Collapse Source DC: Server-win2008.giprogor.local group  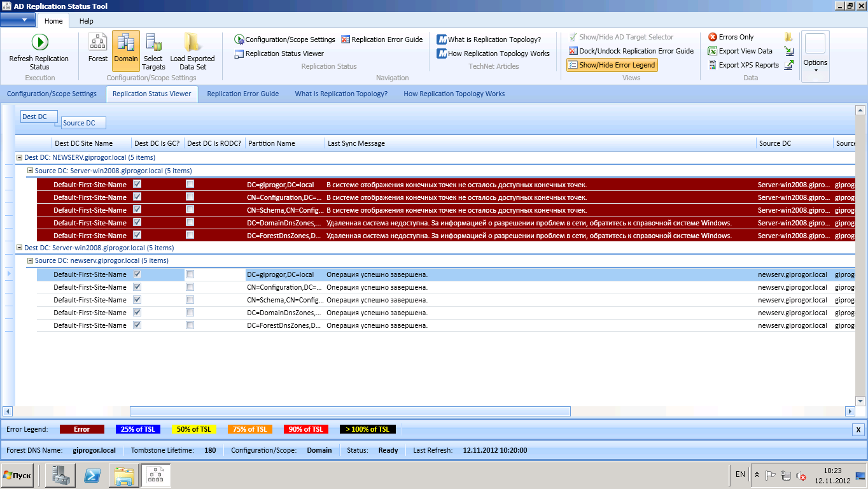click(30, 171)
